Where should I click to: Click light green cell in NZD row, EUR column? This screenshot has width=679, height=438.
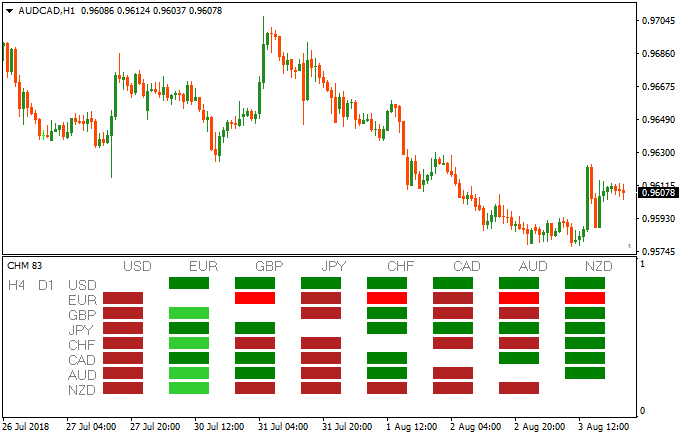[189, 388]
